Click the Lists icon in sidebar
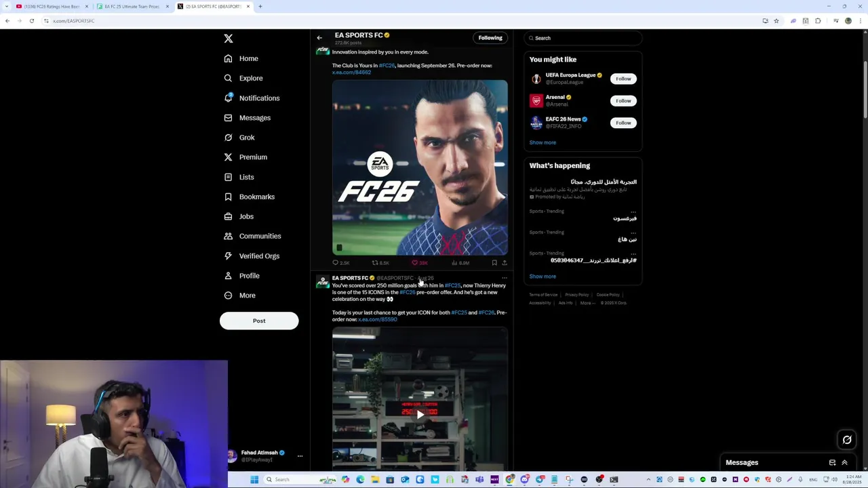This screenshot has height=488, width=868. pyautogui.click(x=228, y=177)
